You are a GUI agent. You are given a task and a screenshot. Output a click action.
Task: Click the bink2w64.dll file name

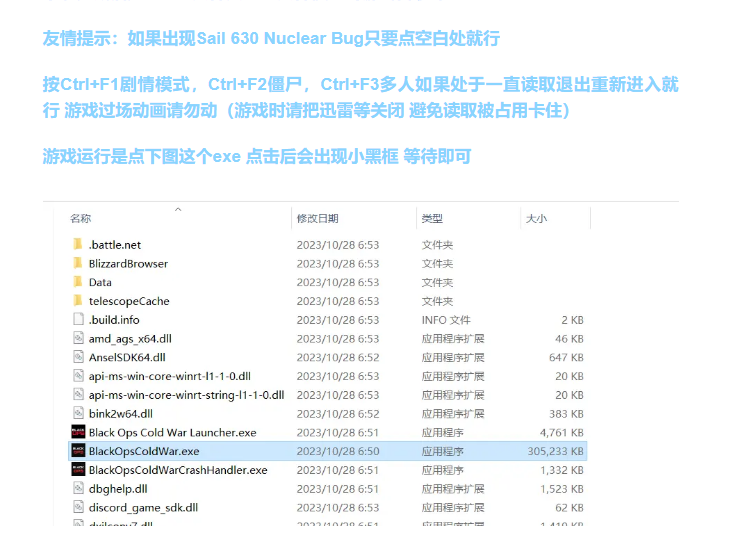(x=121, y=414)
